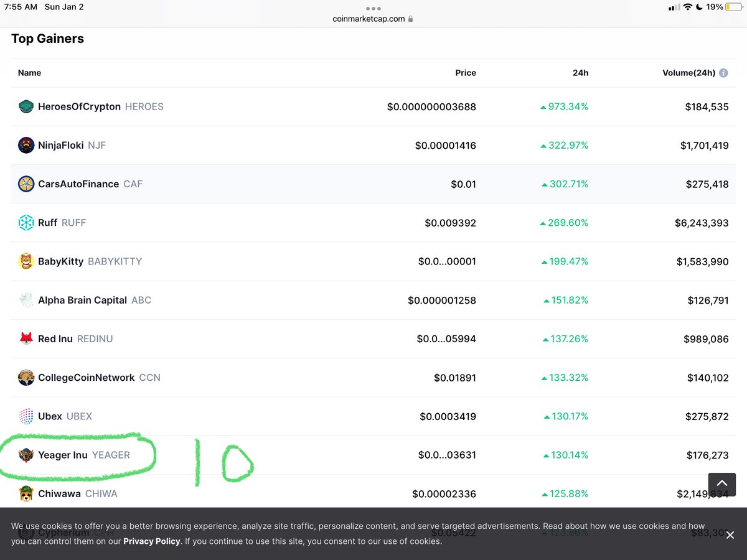Screen dimensions: 747x560
Task: Sort table by Volume(24h) column header
Action: (x=689, y=73)
